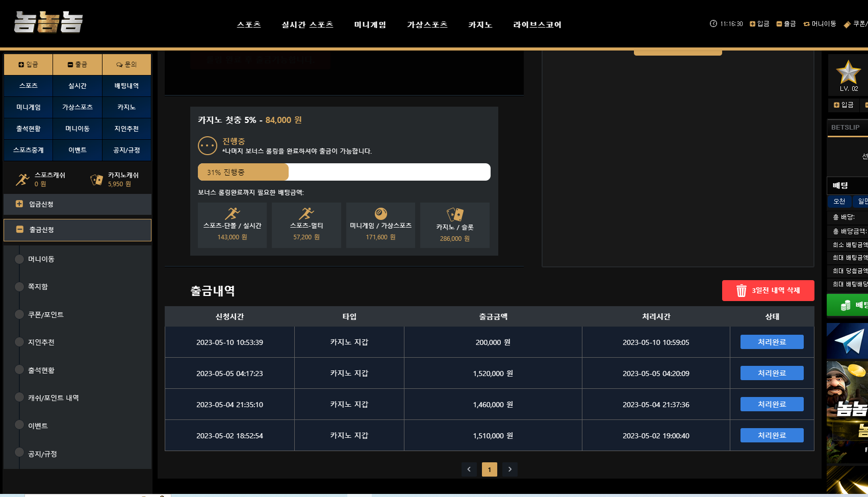Select the 머니이동 radio item in sidebar
The width and height of the screenshot is (868, 497).
click(x=19, y=259)
